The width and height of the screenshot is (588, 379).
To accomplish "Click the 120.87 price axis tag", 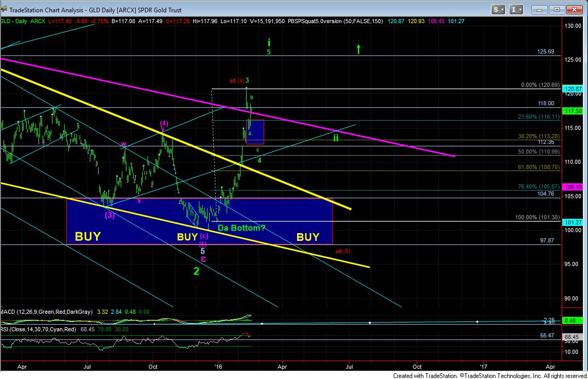I will (574, 89).
